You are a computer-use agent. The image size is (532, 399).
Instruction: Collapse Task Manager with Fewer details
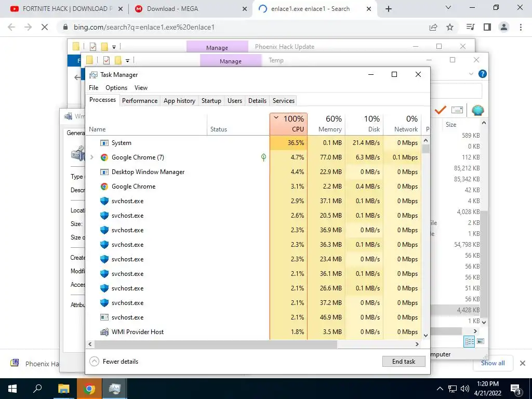tap(114, 362)
